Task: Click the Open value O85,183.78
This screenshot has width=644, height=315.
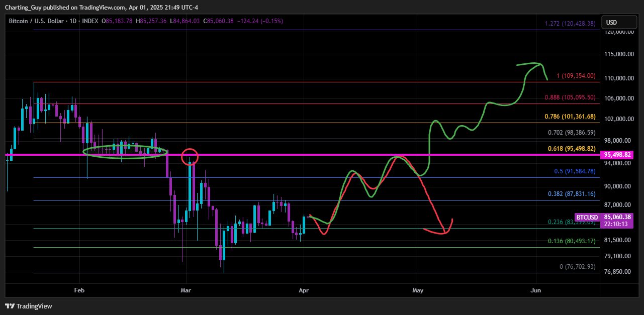Action: [x=118, y=21]
